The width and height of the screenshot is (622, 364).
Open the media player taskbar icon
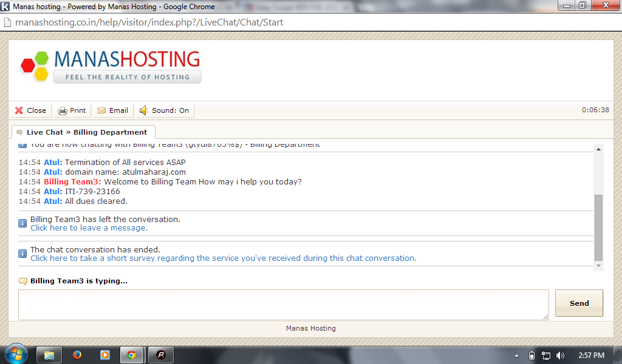click(105, 354)
